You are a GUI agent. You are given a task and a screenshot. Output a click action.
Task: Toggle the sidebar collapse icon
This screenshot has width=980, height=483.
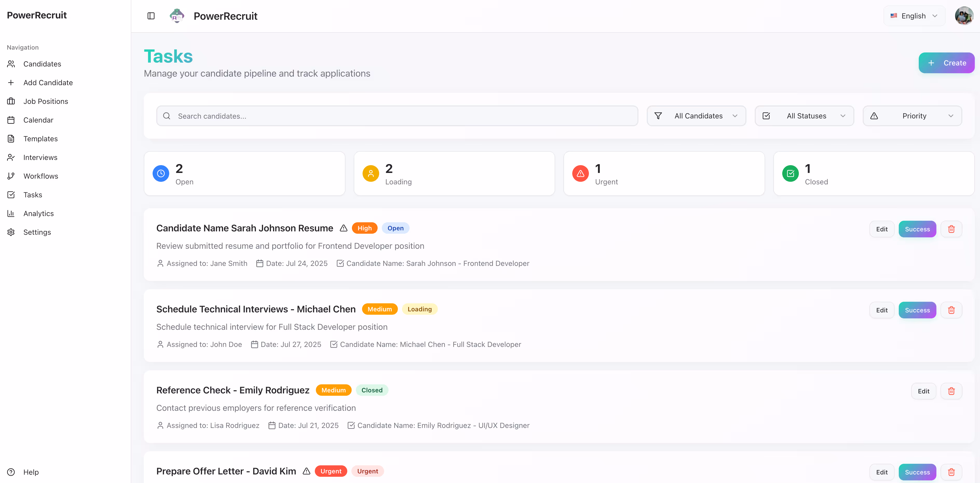coord(151,16)
